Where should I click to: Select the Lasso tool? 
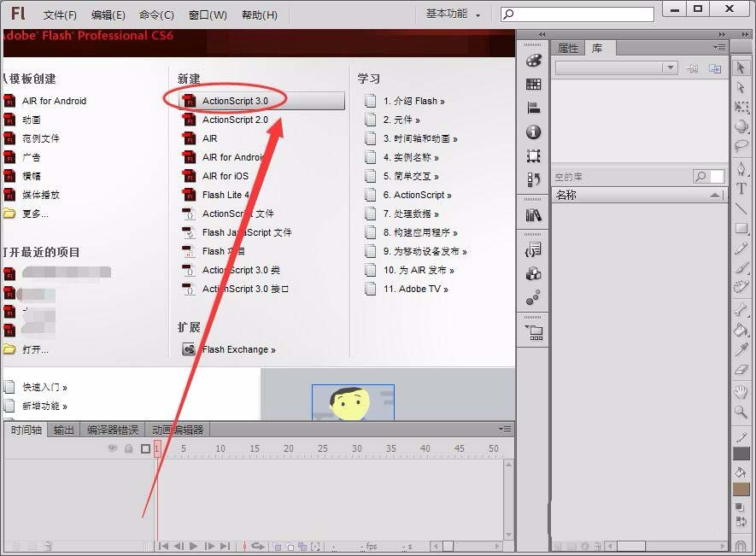point(741,145)
